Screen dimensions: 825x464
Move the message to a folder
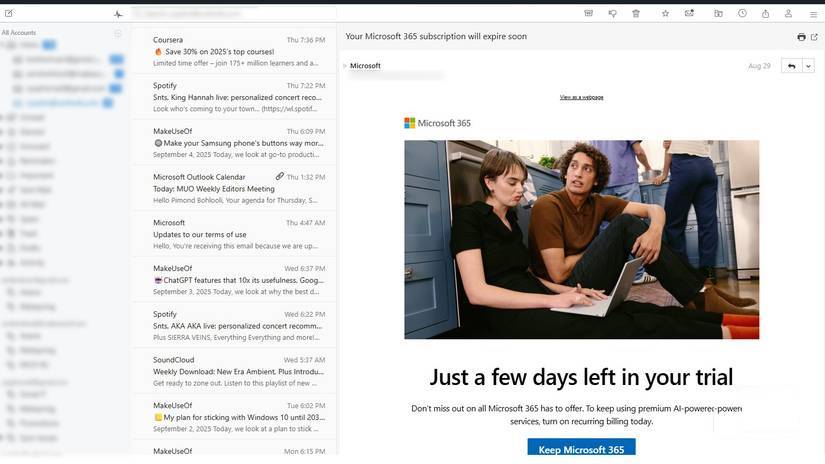click(x=718, y=14)
